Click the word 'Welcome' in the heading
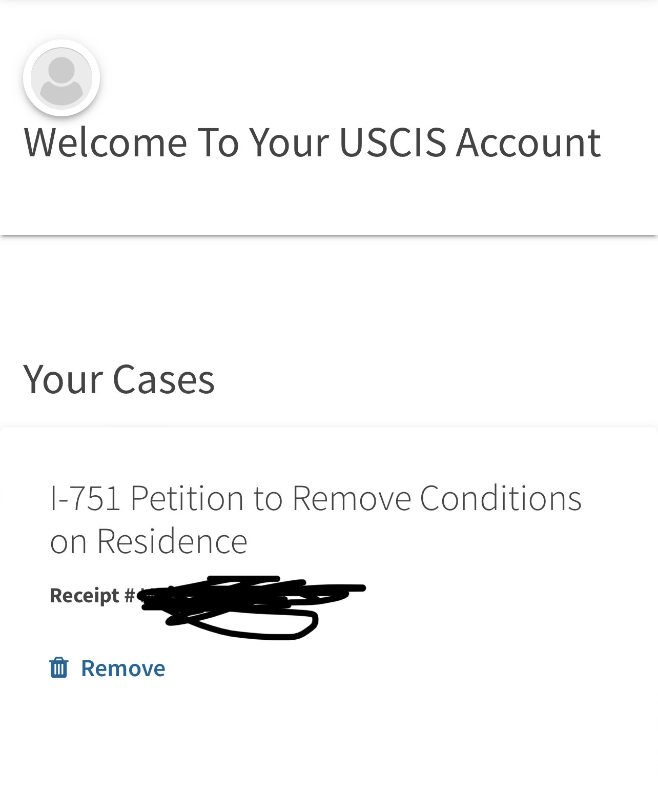 click(x=106, y=142)
